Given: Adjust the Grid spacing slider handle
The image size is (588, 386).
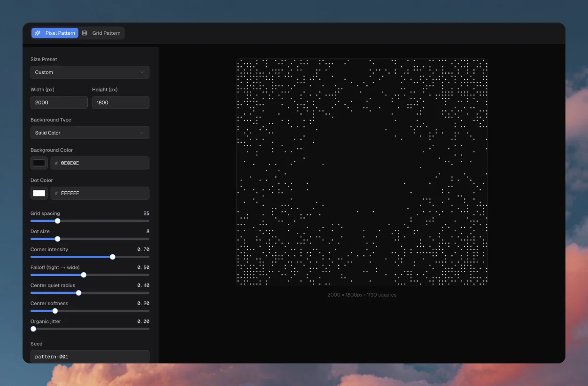Looking at the screenshot, I should 58,221.
